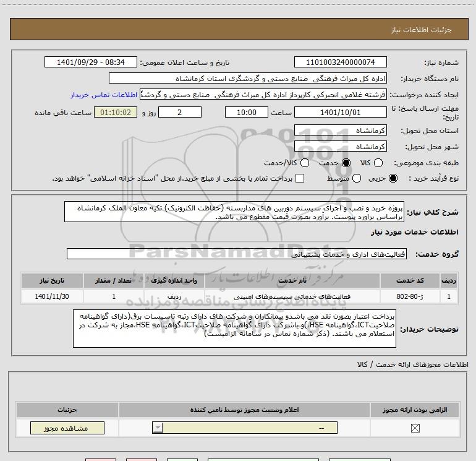Viewport: 476px width, 461px height.
Task: Click the اطلاعات مجوزهای ارائه خدمت / کالا heading
Action: click(412, 364)
